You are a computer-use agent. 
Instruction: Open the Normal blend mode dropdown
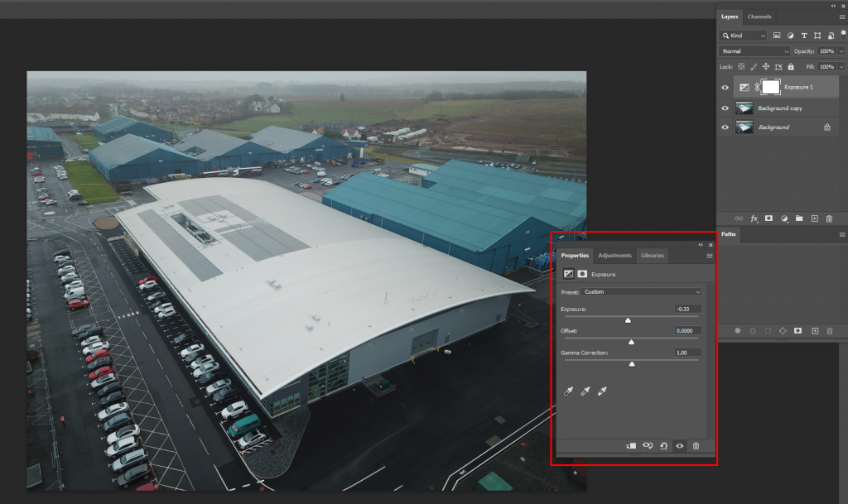[x=754, y=51]
